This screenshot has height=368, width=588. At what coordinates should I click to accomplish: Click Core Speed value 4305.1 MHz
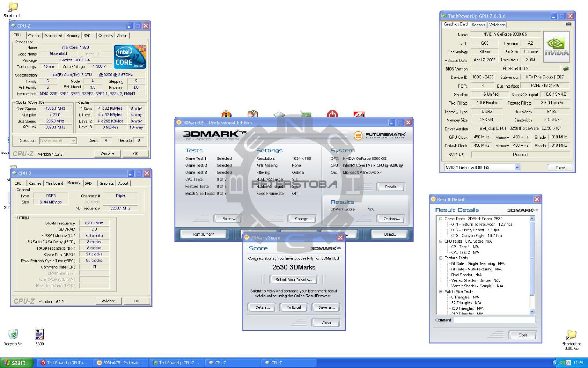(55, 109)
